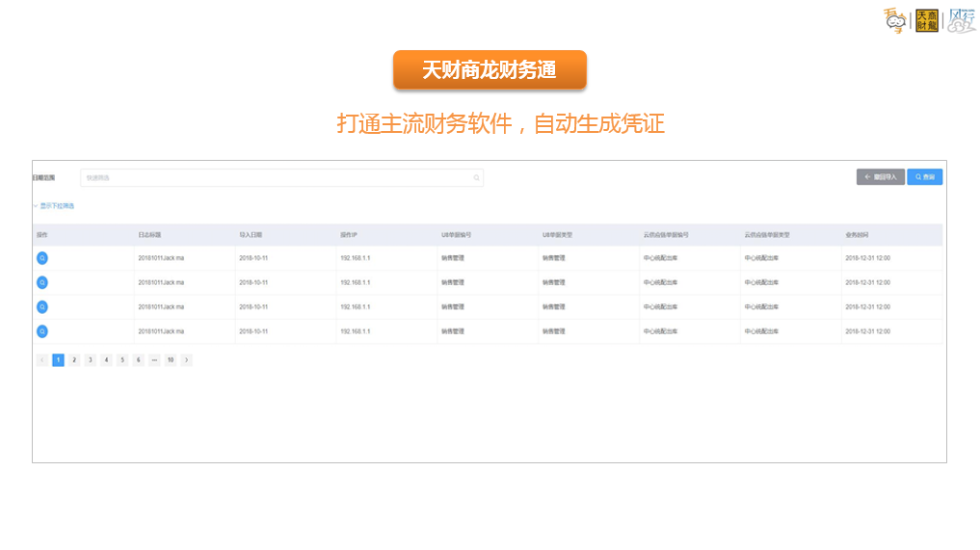Select page 5 in pagination
Screen dimensions: 980x550
tap(122, 360)
